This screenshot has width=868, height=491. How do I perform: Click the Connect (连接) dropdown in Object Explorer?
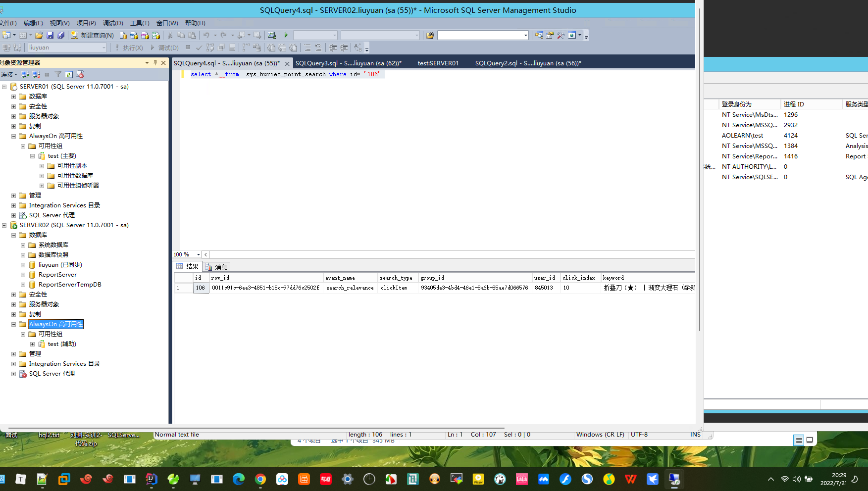tap(9, 75)
